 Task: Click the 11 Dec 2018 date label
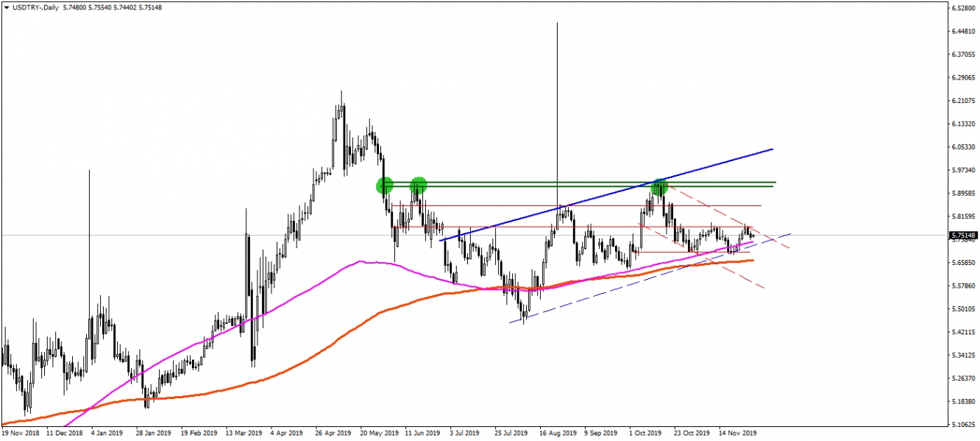pos(65,434)
